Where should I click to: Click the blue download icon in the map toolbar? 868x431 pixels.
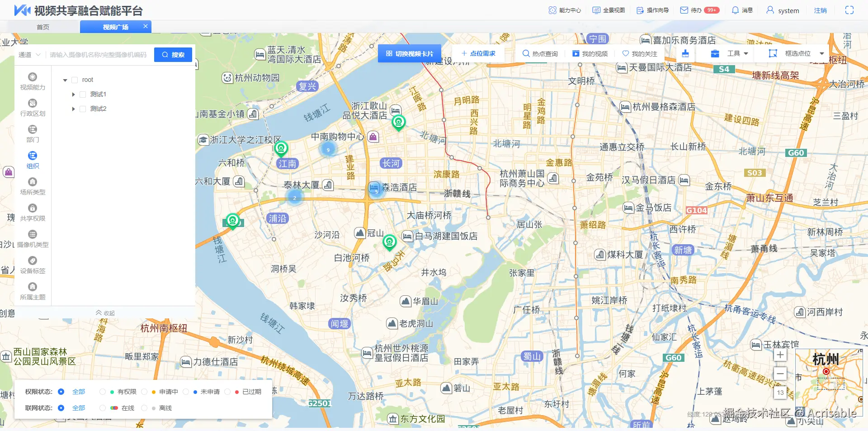(685, 53)
